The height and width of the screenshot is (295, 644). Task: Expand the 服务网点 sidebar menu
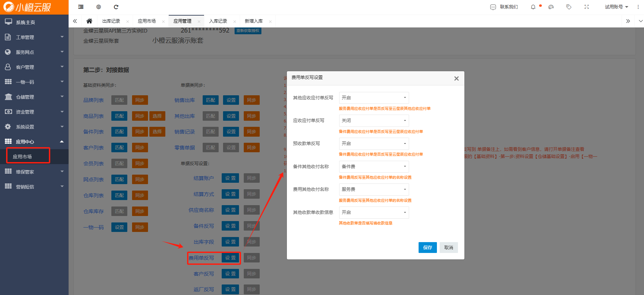34,52
